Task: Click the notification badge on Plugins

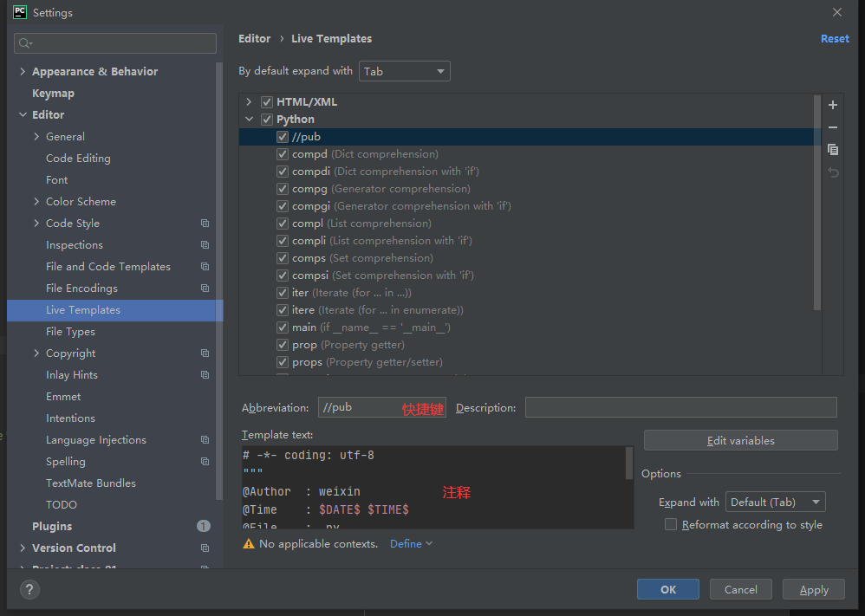Action: coord(203,526)
